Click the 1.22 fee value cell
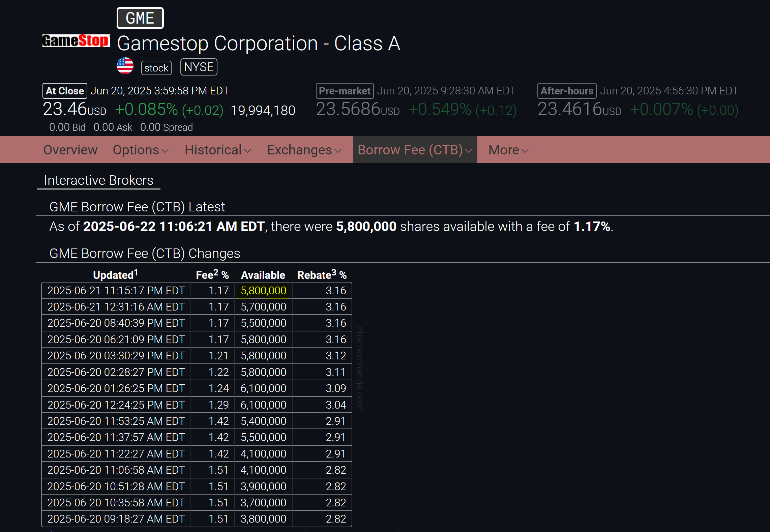The height and width of the screenshot is (532, 770). pos(213,372)
